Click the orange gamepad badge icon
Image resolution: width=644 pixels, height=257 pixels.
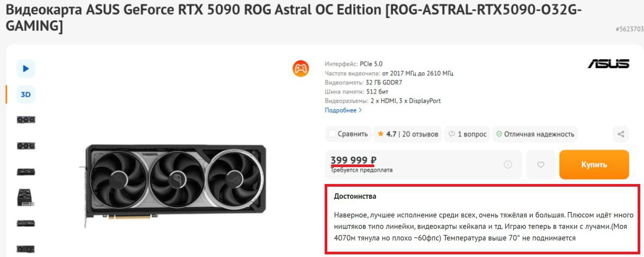[x=301, y=69]
